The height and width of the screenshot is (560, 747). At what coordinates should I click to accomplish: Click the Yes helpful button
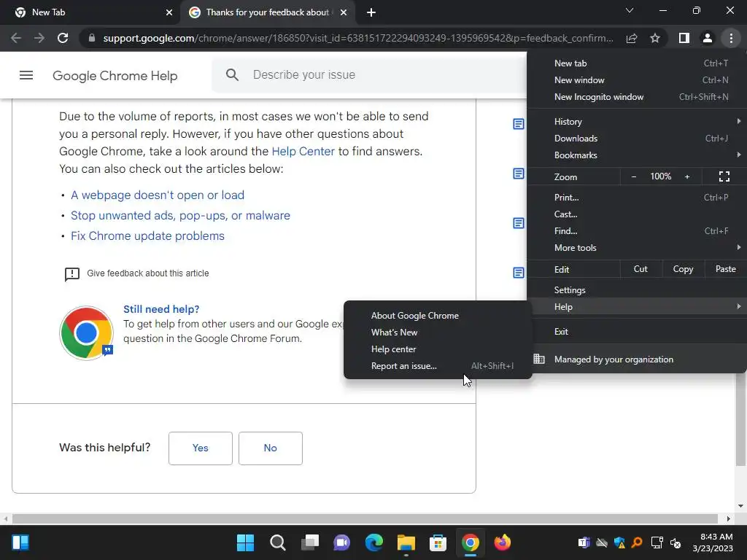point(201,448)
